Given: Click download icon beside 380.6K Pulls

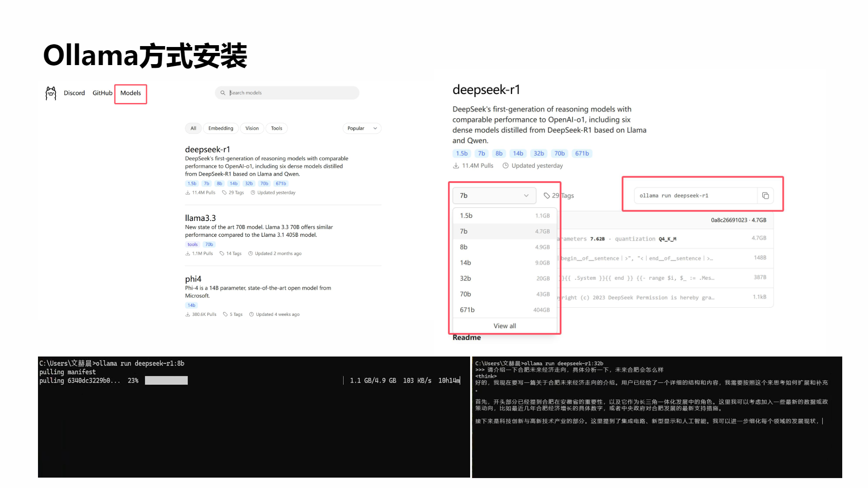Looking at the screenshot, I should click(x=188, y=314).
